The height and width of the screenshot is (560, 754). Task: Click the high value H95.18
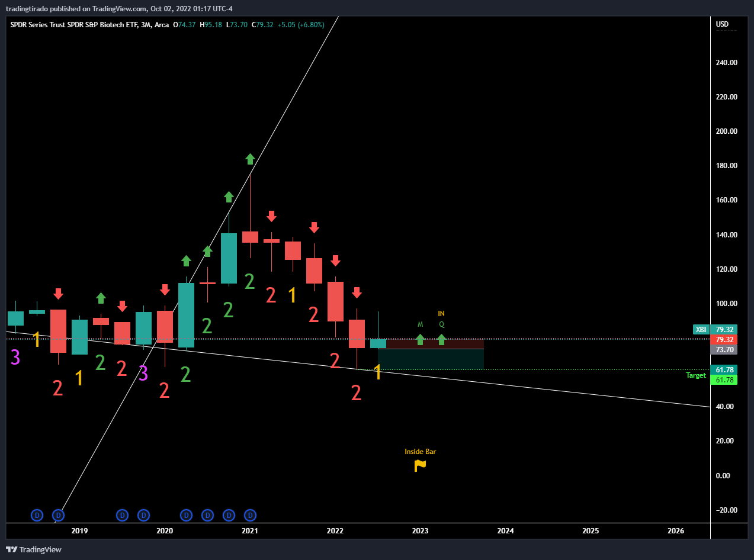(x=211, y=24)
